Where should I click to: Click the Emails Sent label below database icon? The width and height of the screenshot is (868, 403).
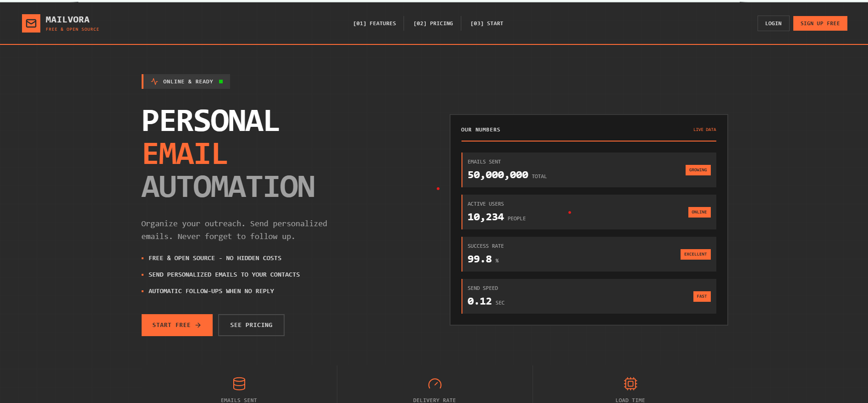click(239, 400)
